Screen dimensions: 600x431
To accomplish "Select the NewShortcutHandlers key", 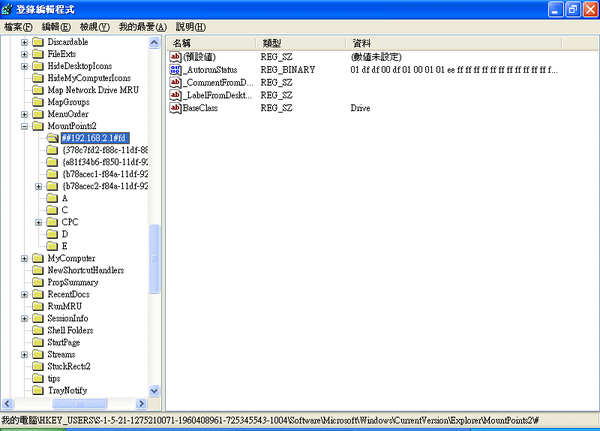I will (86, 270).
